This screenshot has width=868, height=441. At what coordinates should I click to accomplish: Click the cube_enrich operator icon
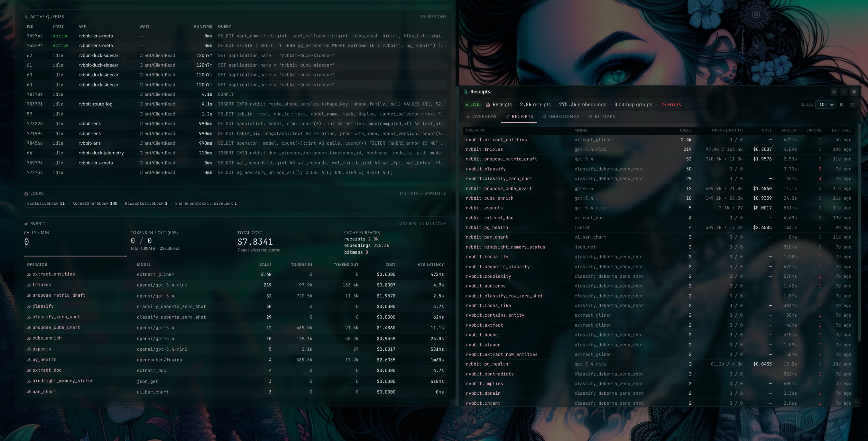[29, 338]
